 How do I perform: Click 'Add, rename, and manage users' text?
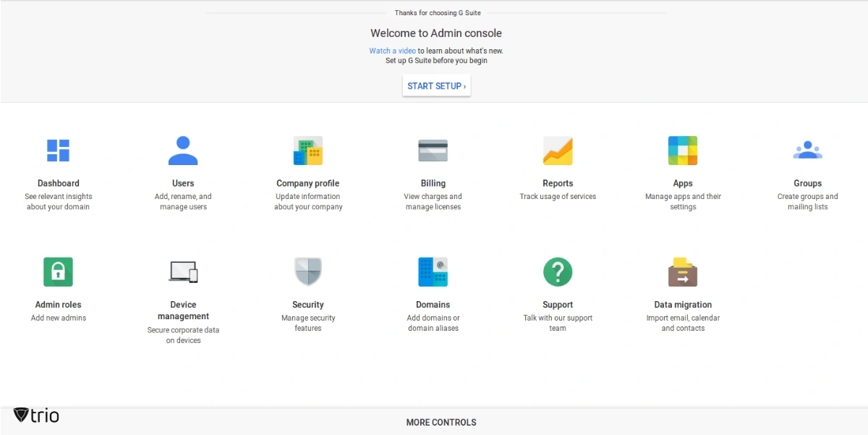tap(183, 202)
